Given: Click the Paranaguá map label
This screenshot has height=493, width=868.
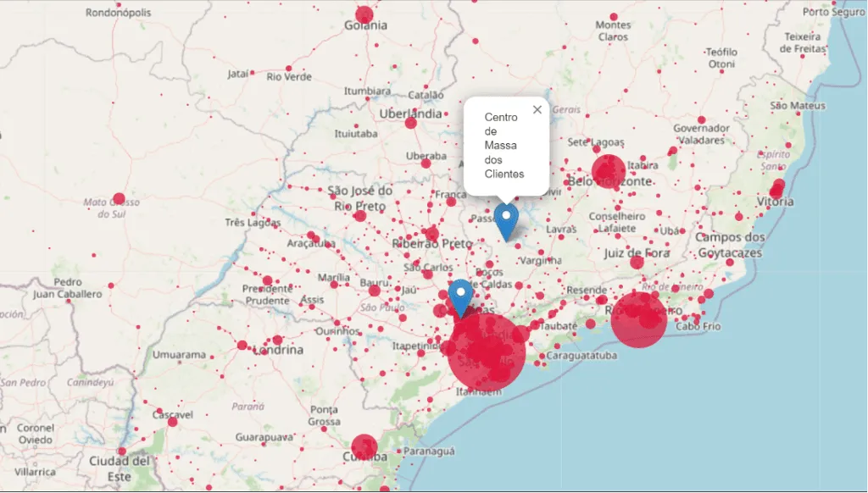Looking at the screenshot, I should (429, 451).
